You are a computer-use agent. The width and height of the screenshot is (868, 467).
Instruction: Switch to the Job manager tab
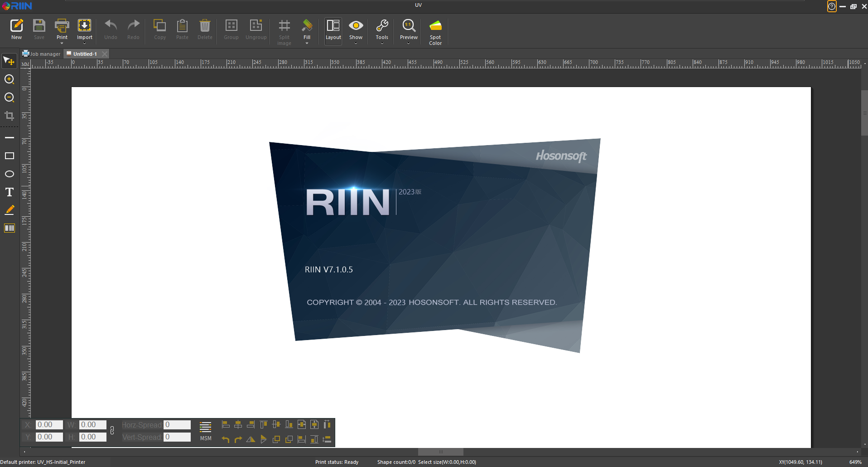click(x=42, y=54)
